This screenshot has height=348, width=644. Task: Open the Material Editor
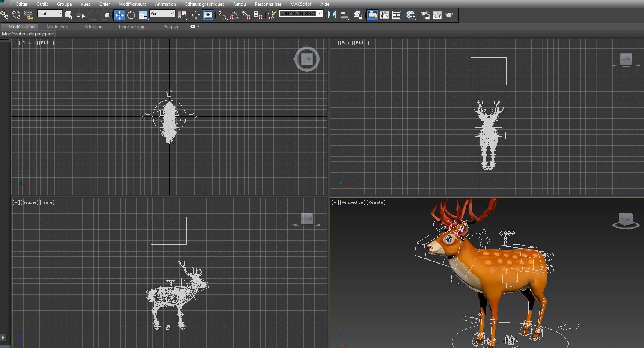pyautogui.click(x=411, y=15)
